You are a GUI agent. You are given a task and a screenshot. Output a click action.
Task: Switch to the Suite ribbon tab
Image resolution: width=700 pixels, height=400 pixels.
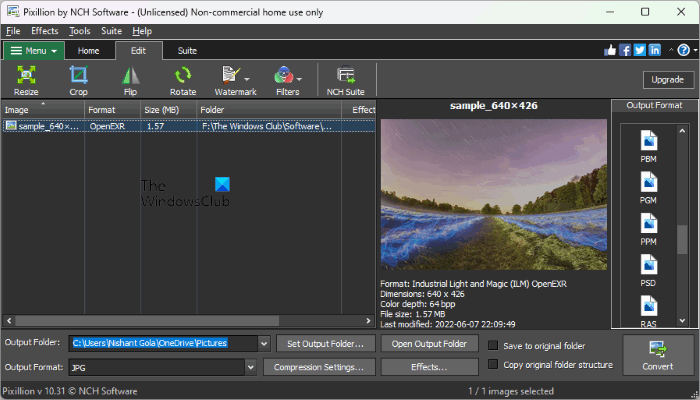click(187, 51)
